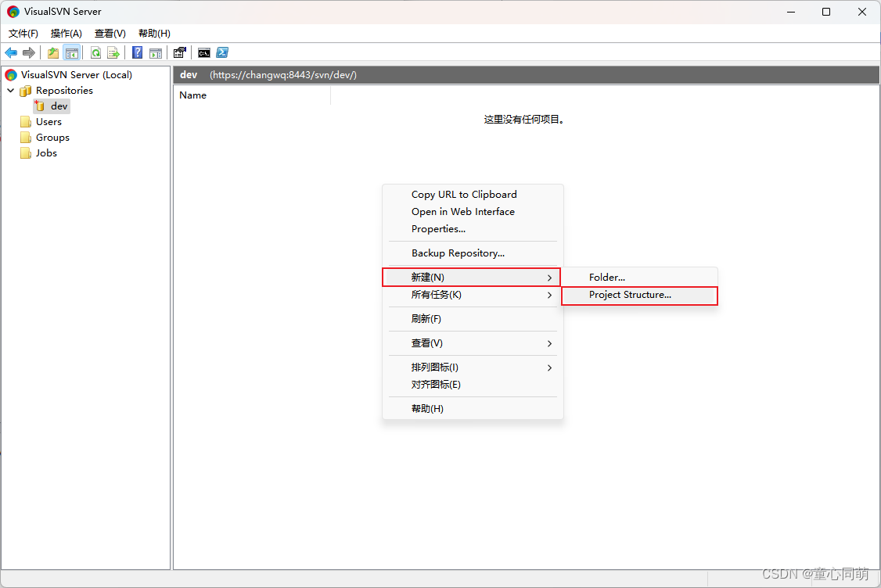Screen dimensions: 881x588
Task: Click the VisualSVN Server (Local) node icon
Action: click(x=11, y=75)
